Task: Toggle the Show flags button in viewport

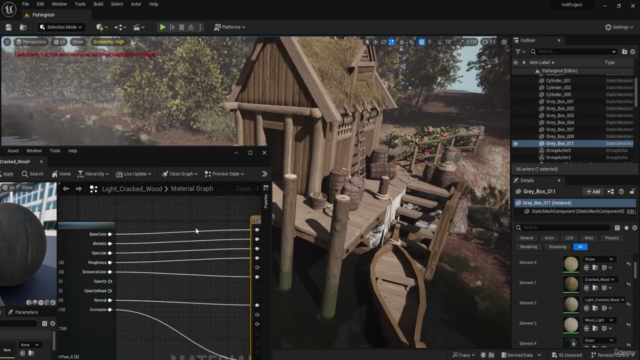Action: point(78,42)
